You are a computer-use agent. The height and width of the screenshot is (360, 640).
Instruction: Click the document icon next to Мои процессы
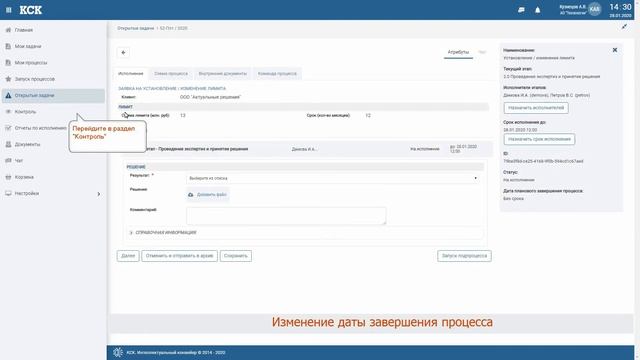point(8,62)
